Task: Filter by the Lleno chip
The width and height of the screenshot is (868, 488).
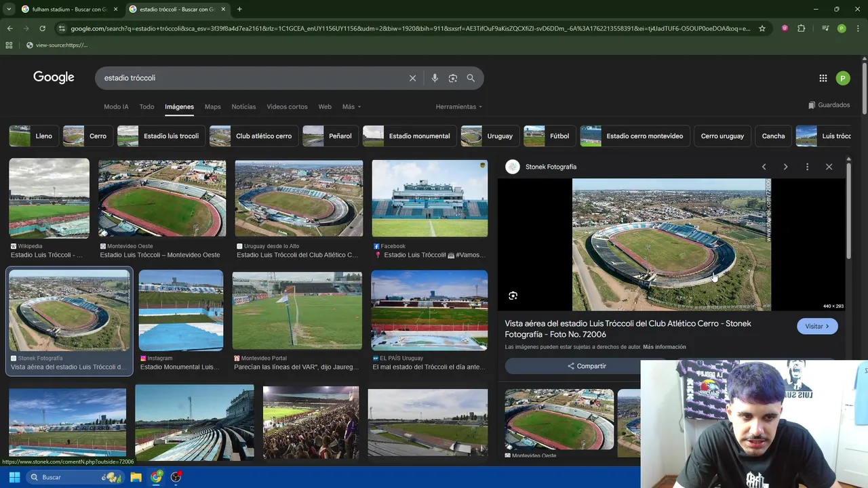Action: (x=33, y=136)
